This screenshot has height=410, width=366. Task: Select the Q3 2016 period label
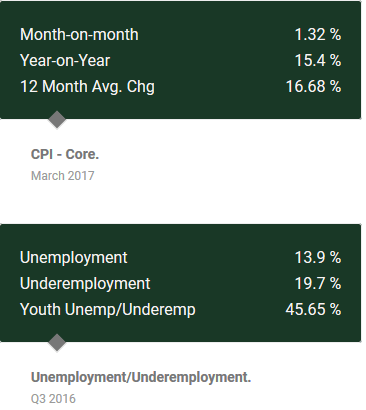point(53,399)
